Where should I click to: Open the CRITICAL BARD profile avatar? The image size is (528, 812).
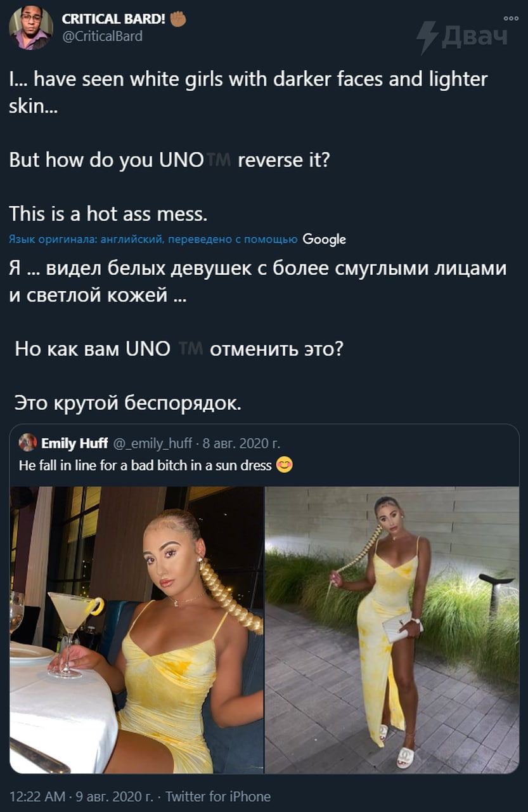pos(31,28)
